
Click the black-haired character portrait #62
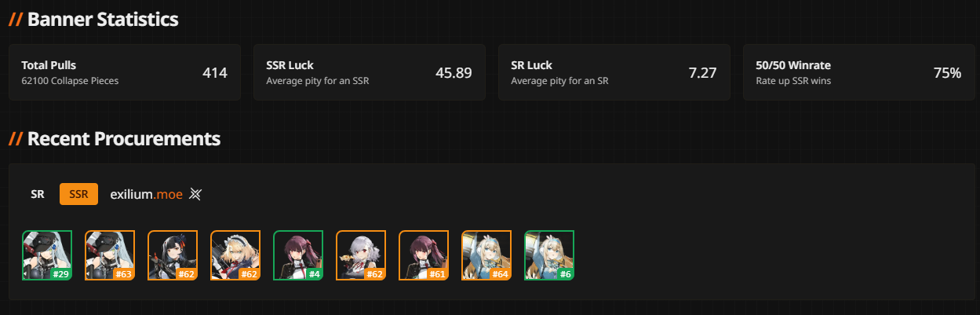coord(173,255)
